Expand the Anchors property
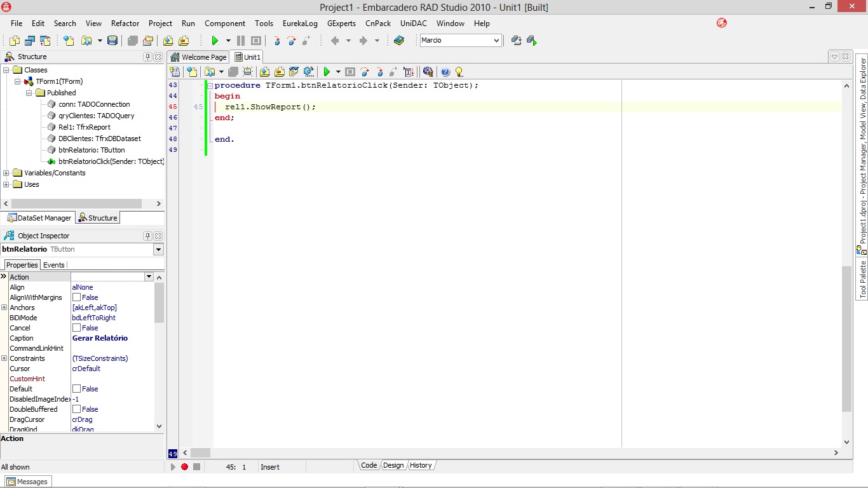The width and height of the screenshot is (868, 488). point(4,308)
